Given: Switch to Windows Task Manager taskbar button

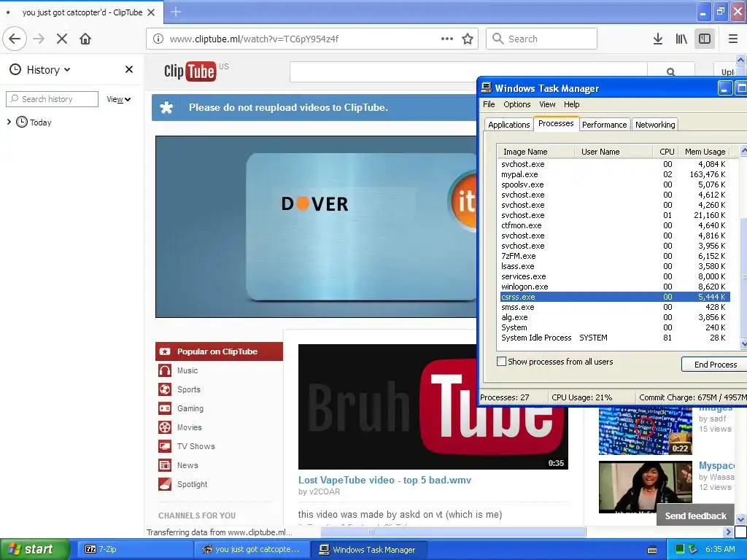Looking at the screenshot, I should [x=370, y=550].
